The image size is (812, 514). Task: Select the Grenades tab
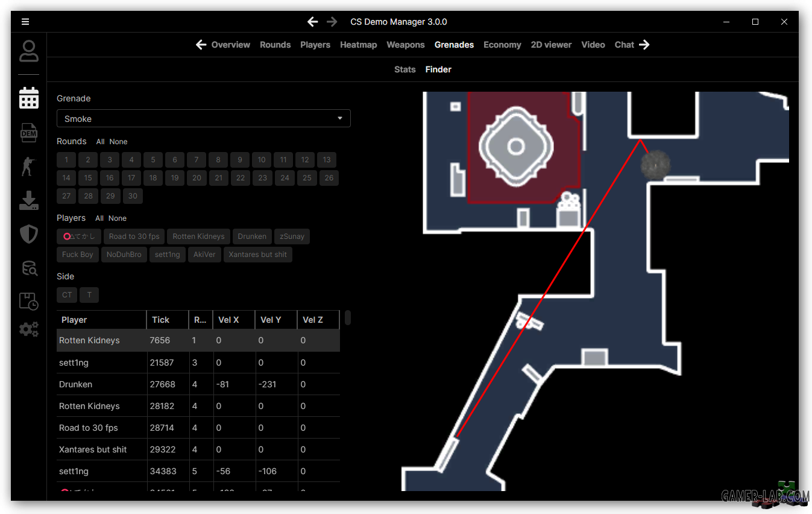[x=454, y=45]
